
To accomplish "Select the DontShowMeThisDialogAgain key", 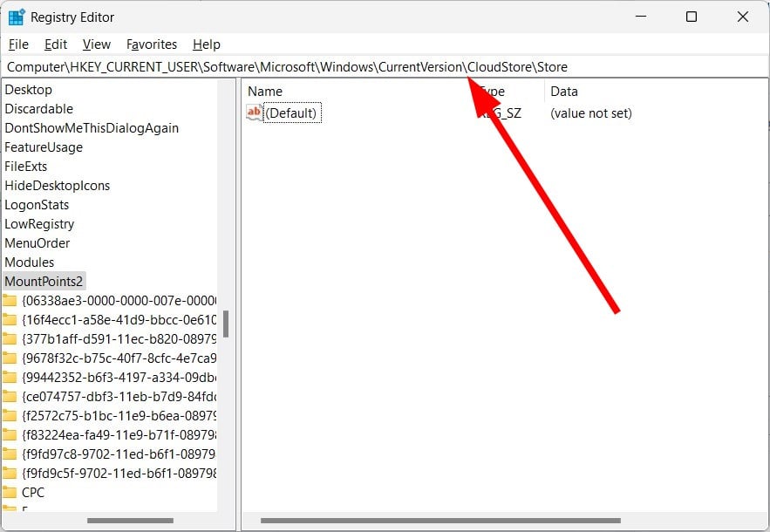I will click(x=92, y=128).
